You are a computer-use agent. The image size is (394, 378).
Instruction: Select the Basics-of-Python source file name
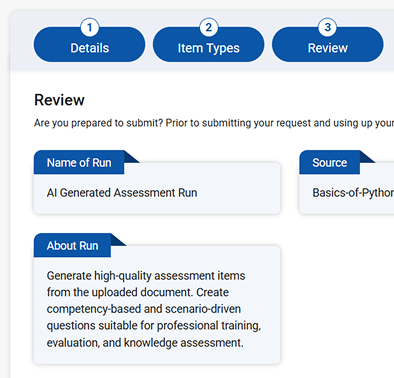[x=353, y=193]
